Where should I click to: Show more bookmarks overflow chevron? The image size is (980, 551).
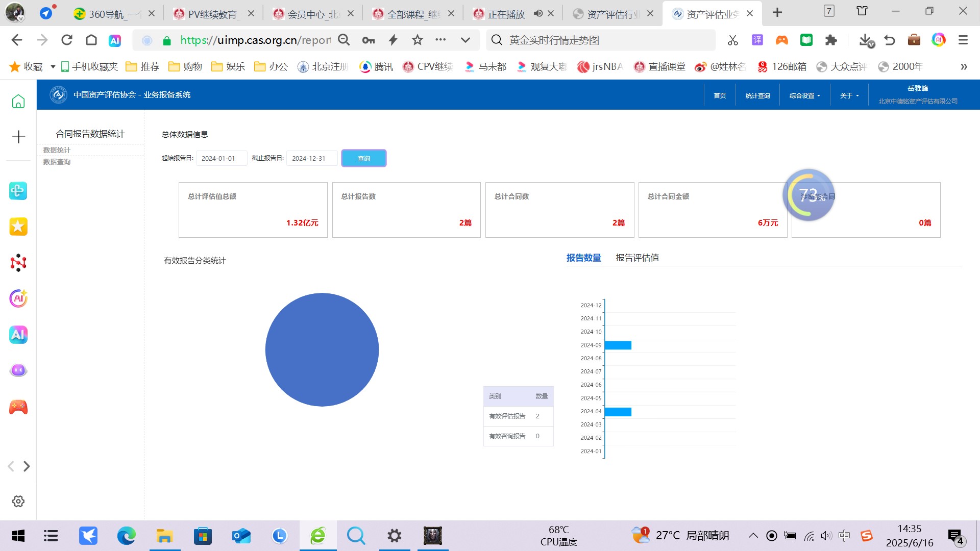tap(964, 67)
